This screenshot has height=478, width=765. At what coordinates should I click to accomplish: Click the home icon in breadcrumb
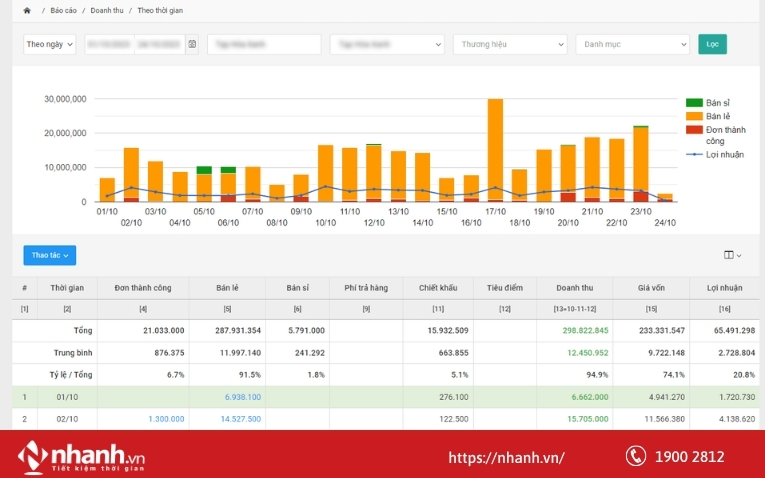coord(27,10)
